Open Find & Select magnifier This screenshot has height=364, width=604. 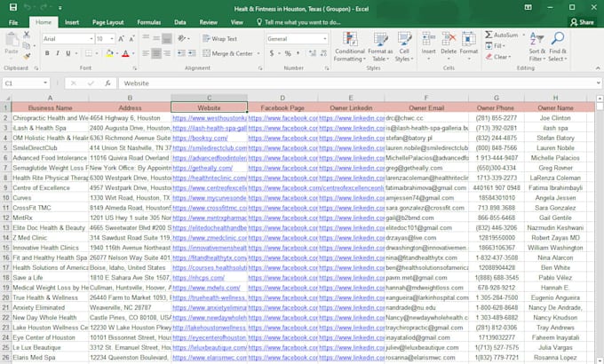[x=558, y=46]
